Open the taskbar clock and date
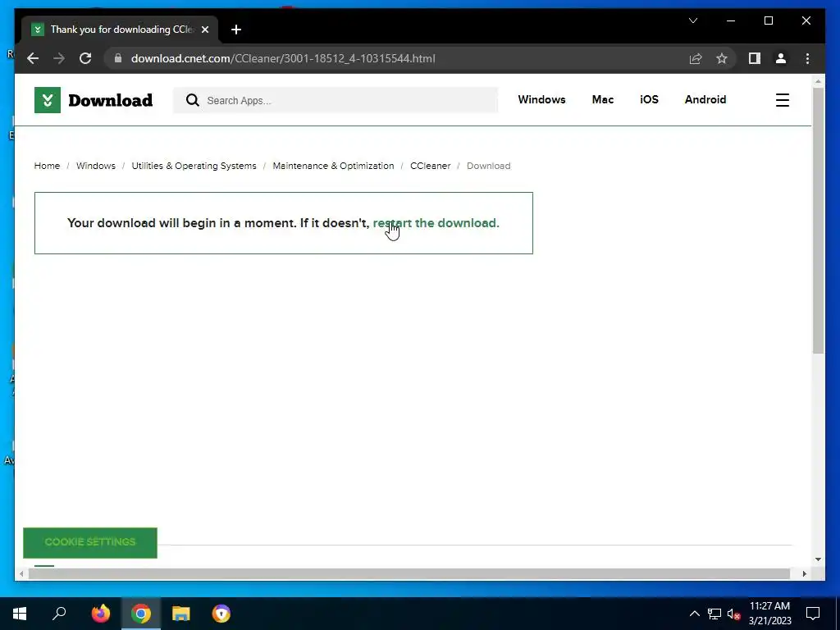Image resolution: width=840 pixels, height=630 pixels. pyautogui.click(x=769, y=614)
